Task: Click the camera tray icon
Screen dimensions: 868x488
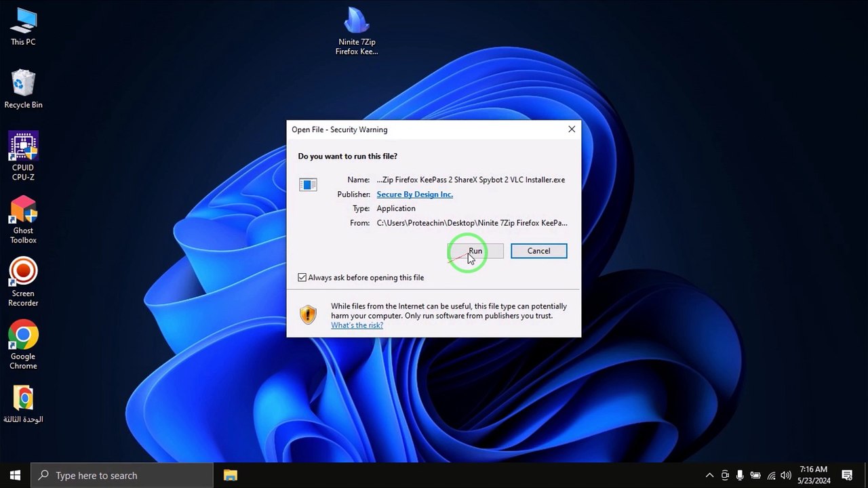Action: [725, 475]
